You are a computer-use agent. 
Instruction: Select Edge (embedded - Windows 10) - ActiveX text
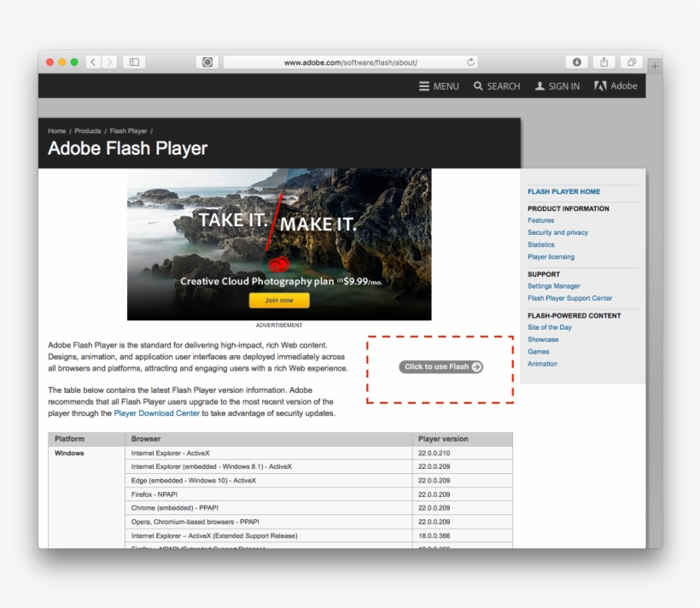[194, 481]
